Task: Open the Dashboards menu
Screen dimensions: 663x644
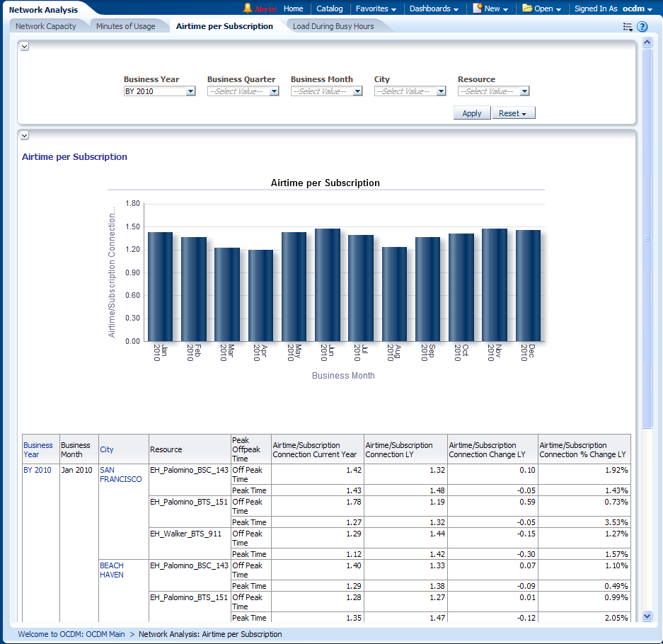Action: tap(434, 8)
